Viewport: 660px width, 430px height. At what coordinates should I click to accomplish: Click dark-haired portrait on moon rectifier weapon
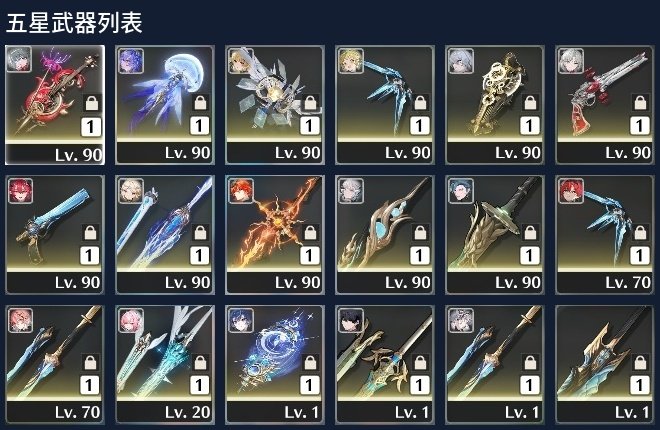241,321
